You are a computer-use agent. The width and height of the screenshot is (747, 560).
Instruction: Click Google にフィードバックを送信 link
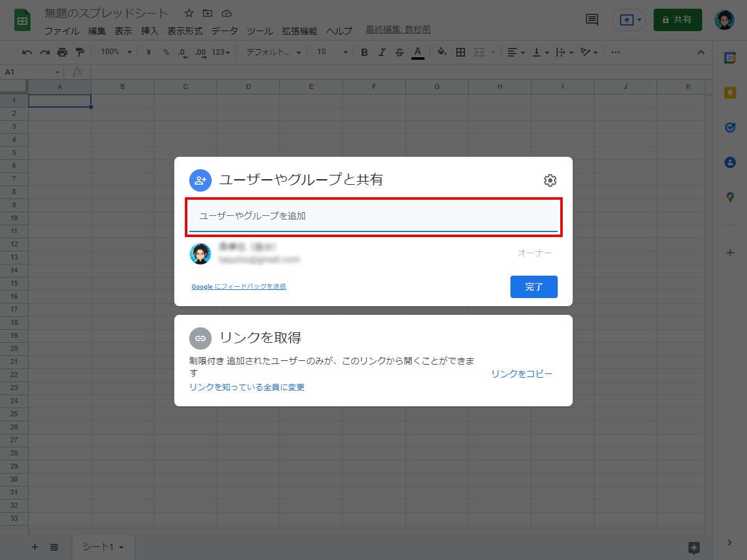(x=239, y=287)
